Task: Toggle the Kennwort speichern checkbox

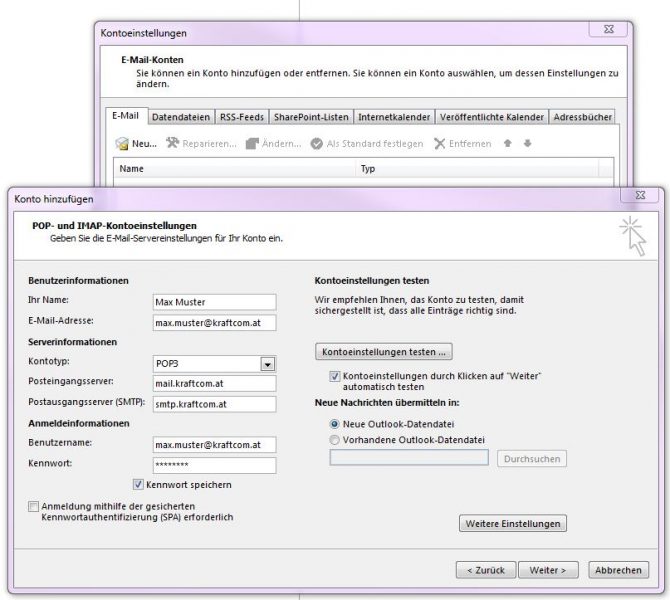Action: 139,484
